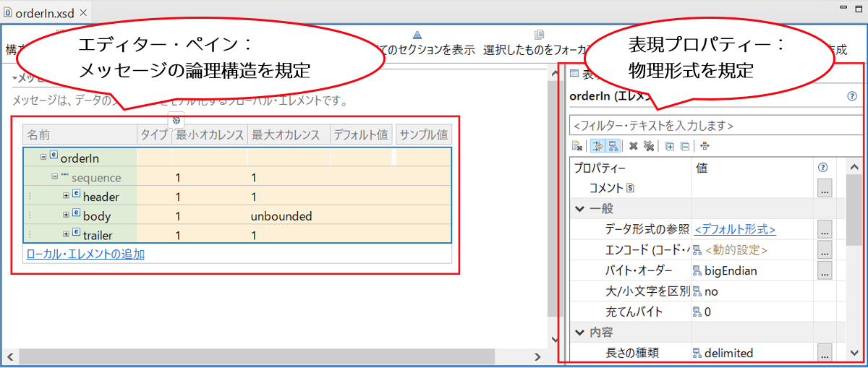Viewport: 868px width, 368px height.
Task: Click the inherited-value icon beside bigEndian
Action: pyautogui.click(x=697, y=270)
